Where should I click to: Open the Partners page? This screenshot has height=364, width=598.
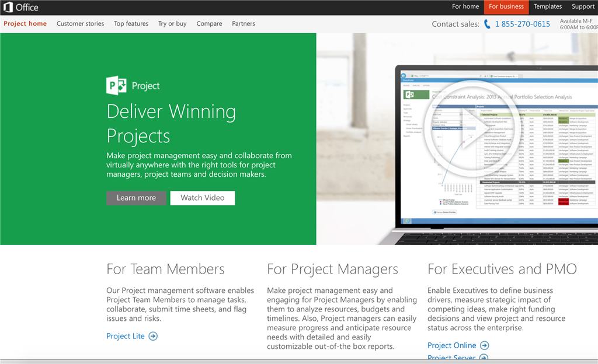tap(244, 23)
